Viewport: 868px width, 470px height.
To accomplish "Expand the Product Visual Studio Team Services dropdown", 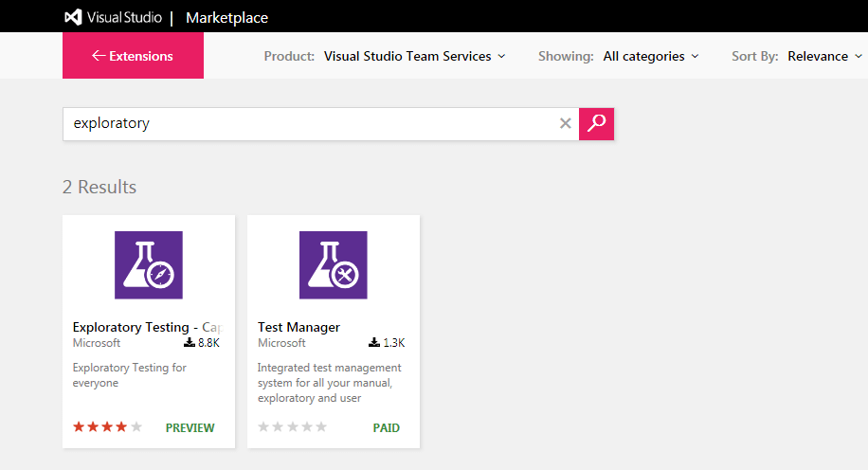I will pos(415,57).
